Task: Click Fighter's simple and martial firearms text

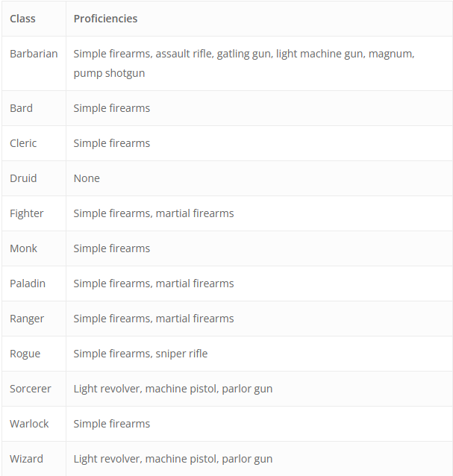Action: [154, 213]
